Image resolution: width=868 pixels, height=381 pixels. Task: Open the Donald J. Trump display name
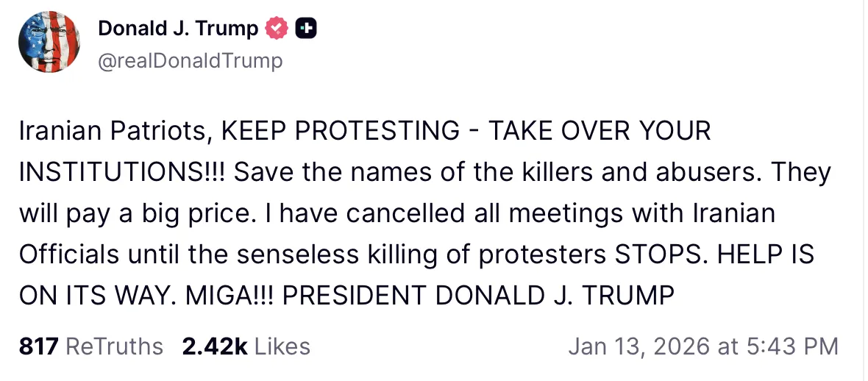coord(178,29)
